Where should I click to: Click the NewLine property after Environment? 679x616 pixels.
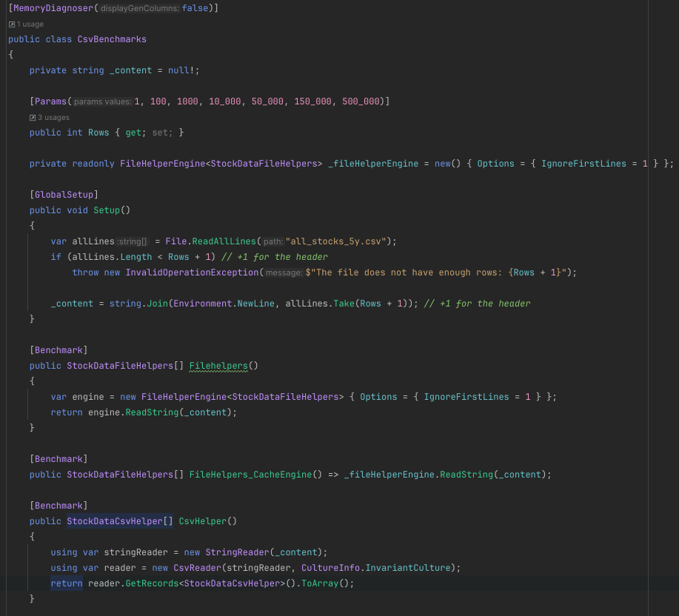tap(256, 304)
